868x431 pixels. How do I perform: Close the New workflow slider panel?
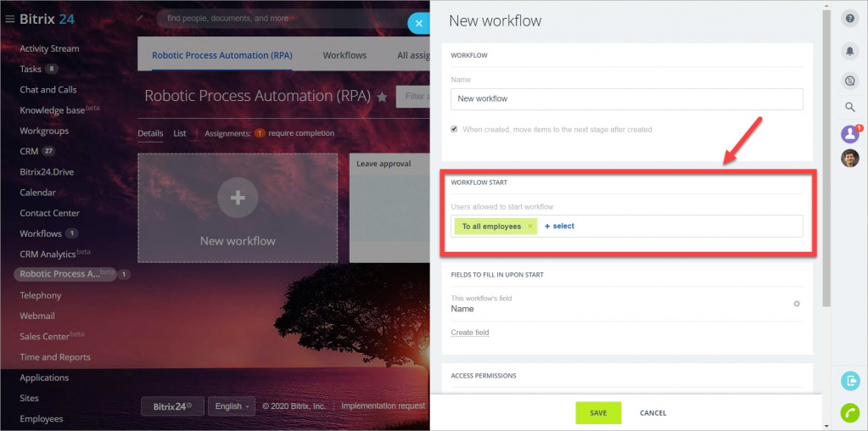tap(419, 23)
